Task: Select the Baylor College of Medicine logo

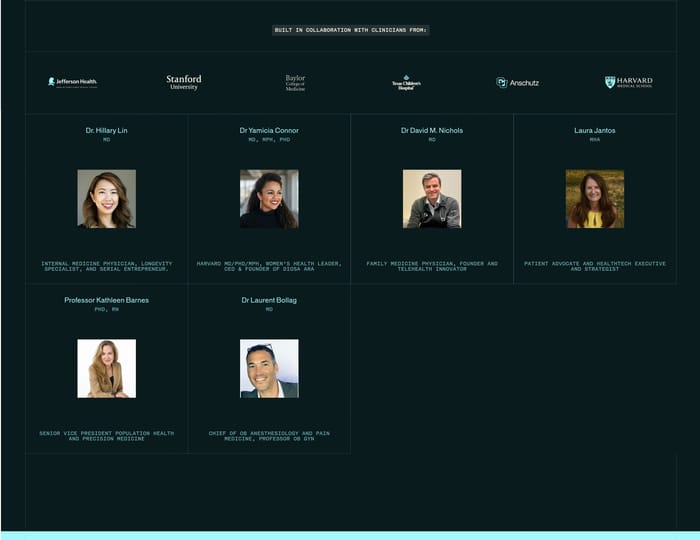Action: pyautogui.click(x=295, y=82)
